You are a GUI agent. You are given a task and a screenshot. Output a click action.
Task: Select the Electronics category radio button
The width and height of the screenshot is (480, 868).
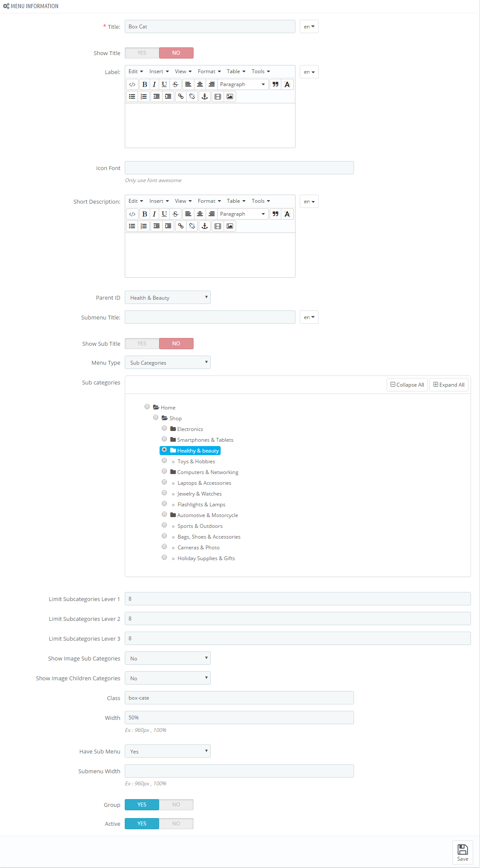(x=164, y=428)
